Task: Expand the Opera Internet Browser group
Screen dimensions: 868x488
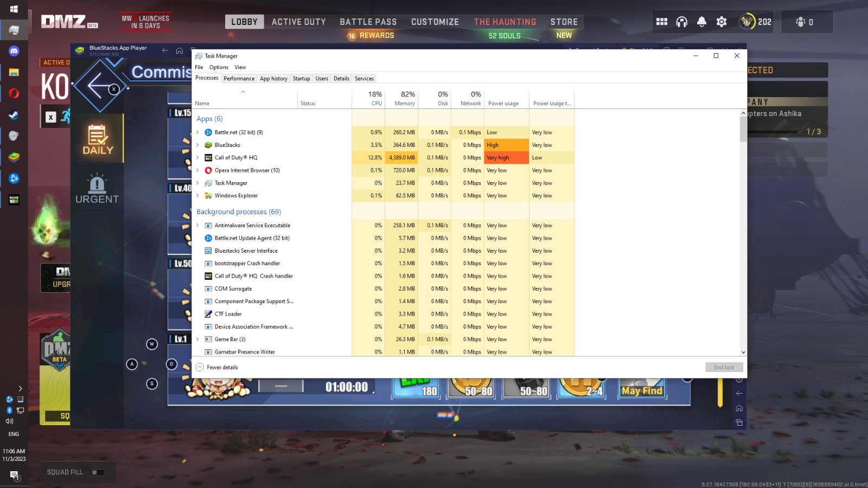Action: coord(197,170)
